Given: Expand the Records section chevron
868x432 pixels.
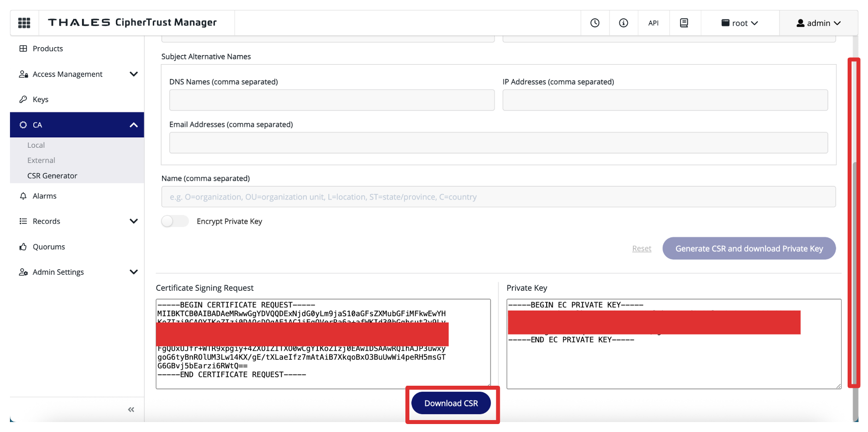Looking at the screenshot, I should pos(133,221).
